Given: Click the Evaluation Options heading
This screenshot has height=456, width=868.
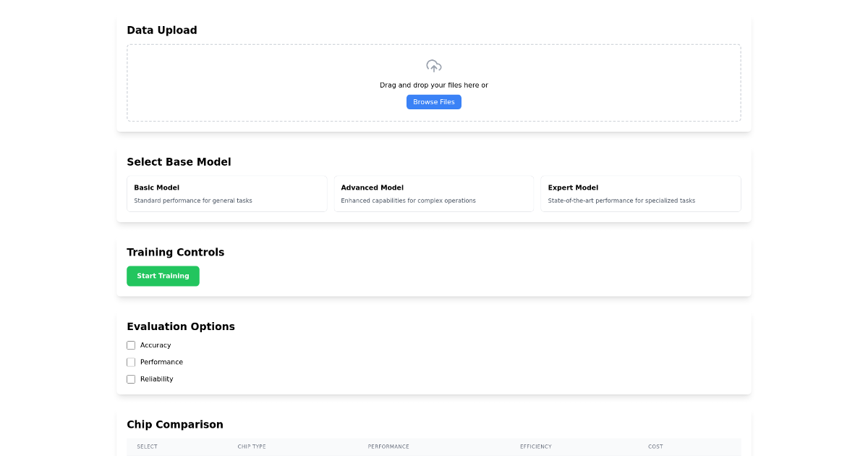Looking at the screenshot, I should coord(181,326).
